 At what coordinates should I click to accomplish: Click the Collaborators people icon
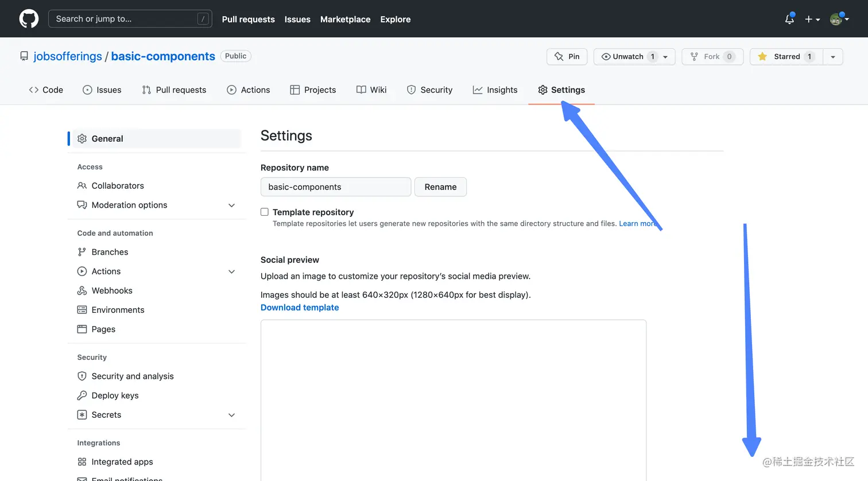pyautogui.click(x=82, y=185)
